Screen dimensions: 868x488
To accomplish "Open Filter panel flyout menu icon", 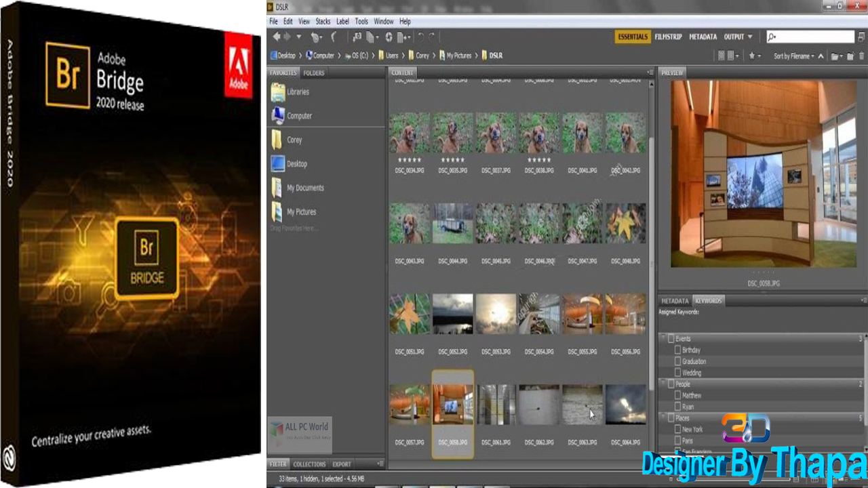I will [x=382, y=464].
